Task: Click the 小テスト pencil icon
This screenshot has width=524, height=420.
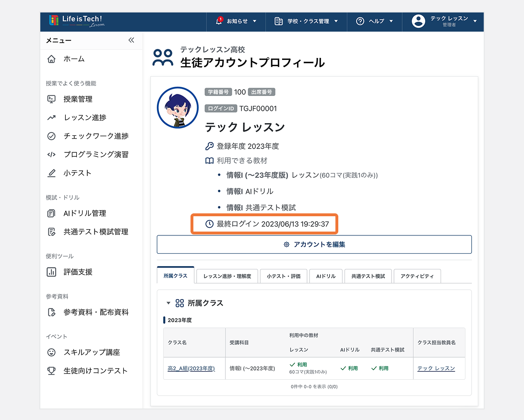Action: pyautogui.click(x=51, y=173)
